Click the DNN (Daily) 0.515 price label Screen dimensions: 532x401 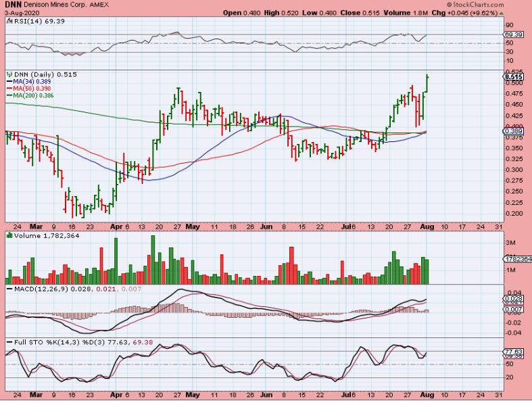point(45,74)
